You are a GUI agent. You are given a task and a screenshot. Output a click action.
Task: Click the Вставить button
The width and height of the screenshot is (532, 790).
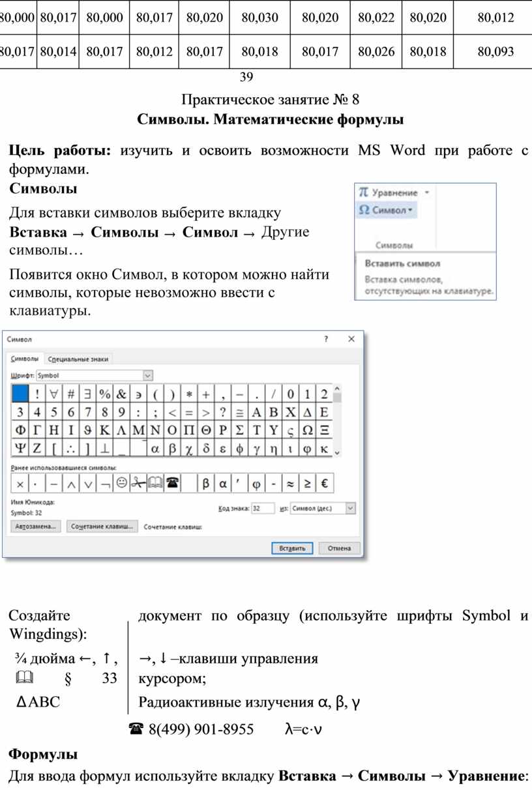coord(292,548)
